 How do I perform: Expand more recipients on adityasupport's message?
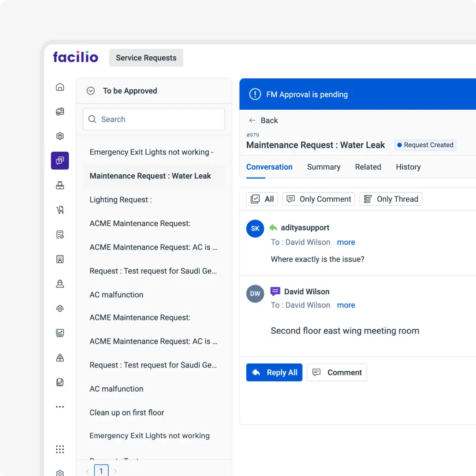pos(346,242)
